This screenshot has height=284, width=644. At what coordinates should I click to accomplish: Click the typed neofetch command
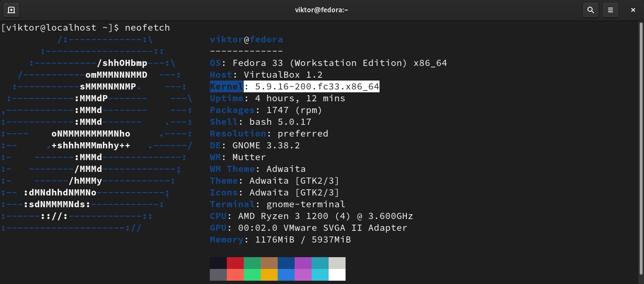tap(147, 28)
